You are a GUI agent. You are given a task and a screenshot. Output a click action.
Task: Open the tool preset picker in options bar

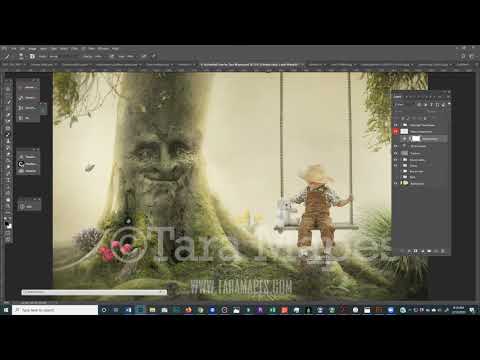click(x=7, y=57)
